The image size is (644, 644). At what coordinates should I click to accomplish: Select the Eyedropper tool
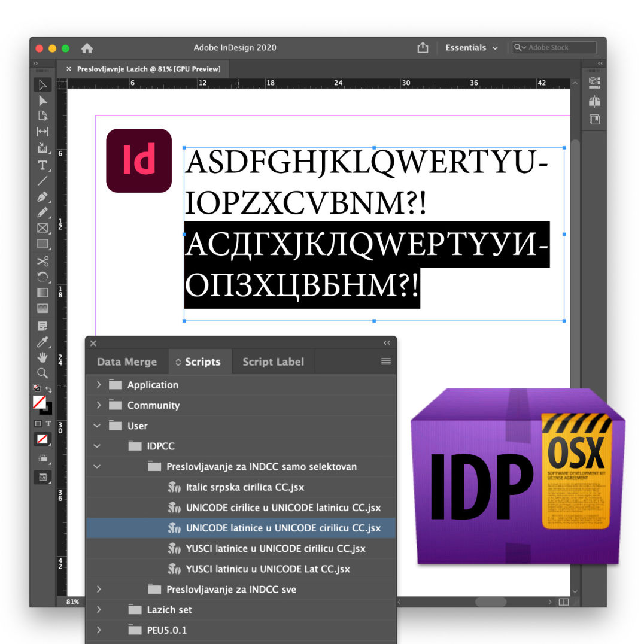(x=42, y=342)
